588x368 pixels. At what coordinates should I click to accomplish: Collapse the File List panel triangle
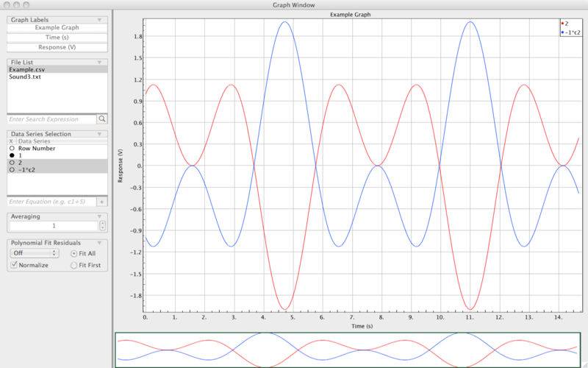point(99,63)
